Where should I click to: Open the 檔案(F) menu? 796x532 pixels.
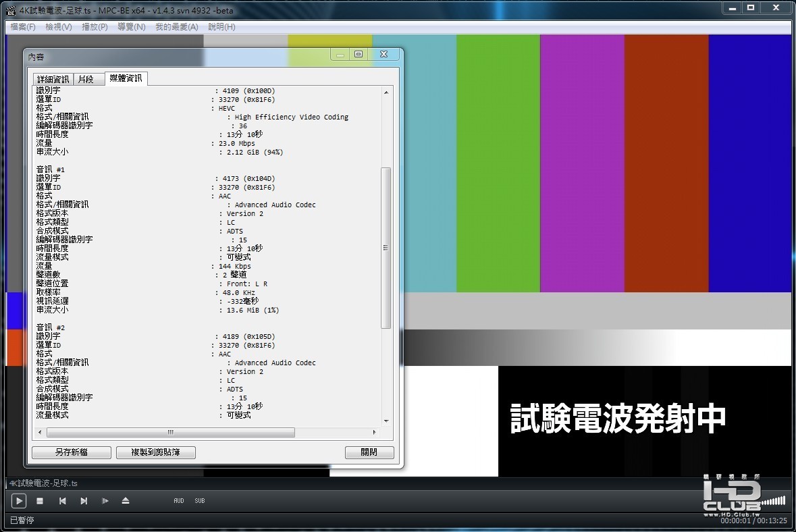point(23,27)
